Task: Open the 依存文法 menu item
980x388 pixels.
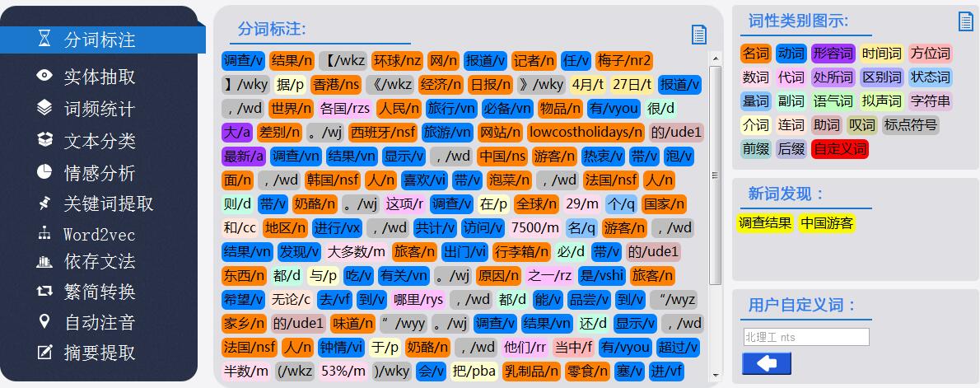Action: click(100, 261)
